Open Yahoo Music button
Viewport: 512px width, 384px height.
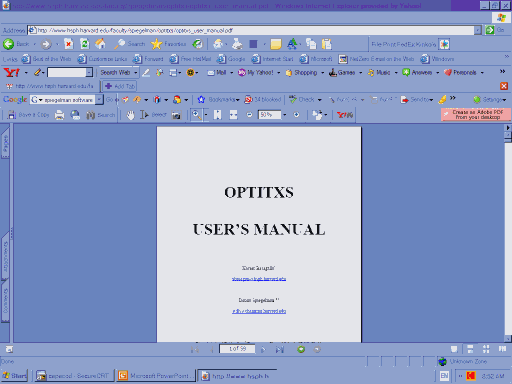(379, 72)
